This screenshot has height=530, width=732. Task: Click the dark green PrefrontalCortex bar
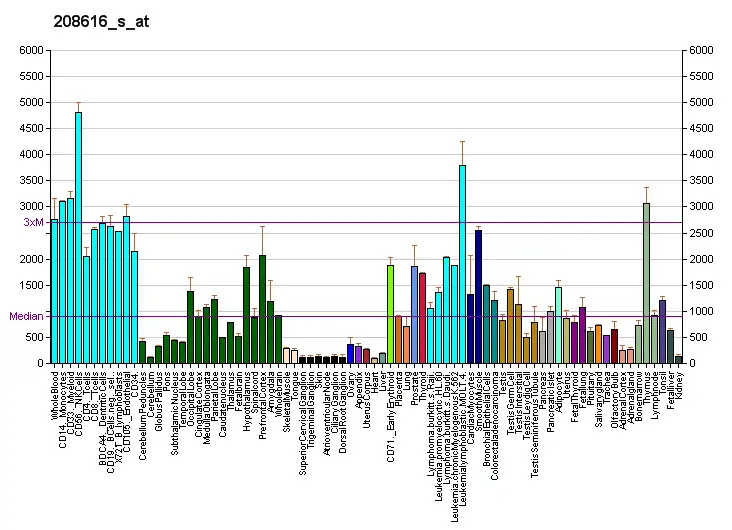[262, 309]
